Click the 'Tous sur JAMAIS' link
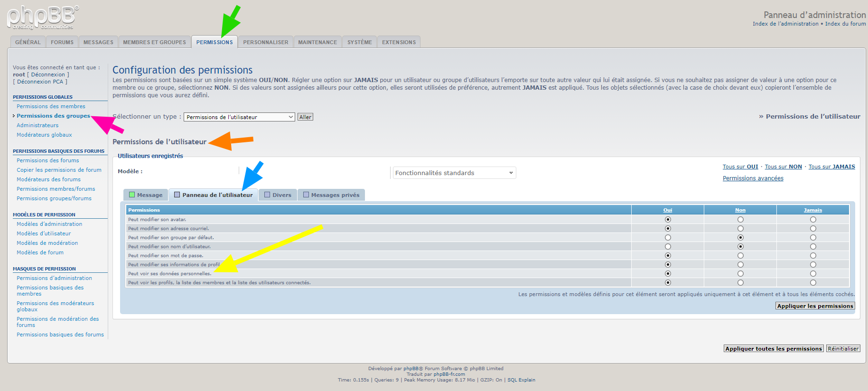 [x=831, y=167]
